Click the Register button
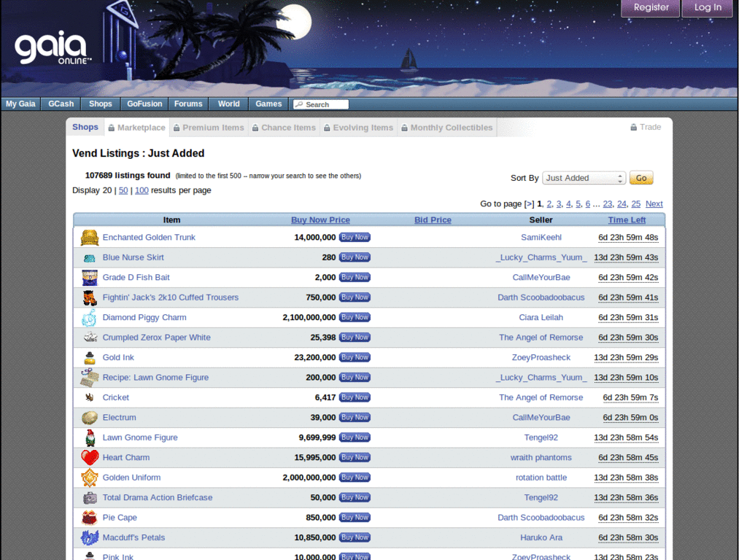This screenshot has width=747, height=560. [651, 7]
